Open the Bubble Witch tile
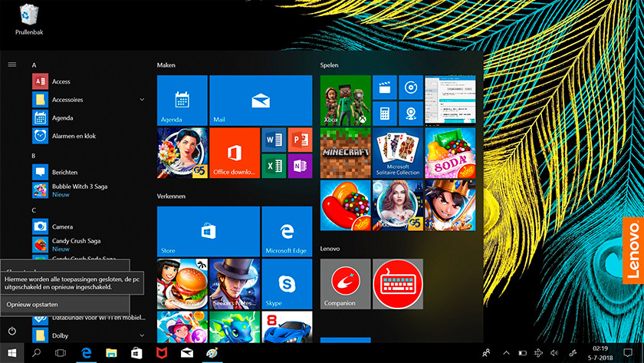The image size is (644, 363). coord(182,327)
